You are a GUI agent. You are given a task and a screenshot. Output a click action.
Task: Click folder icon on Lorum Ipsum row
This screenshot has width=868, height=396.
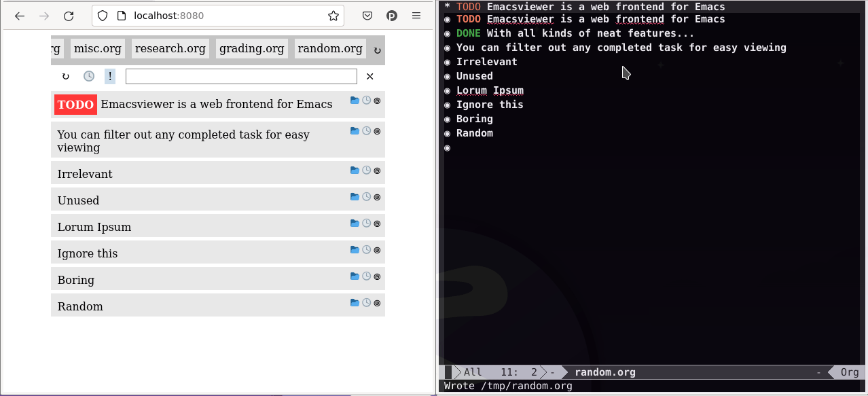point(355,223)
